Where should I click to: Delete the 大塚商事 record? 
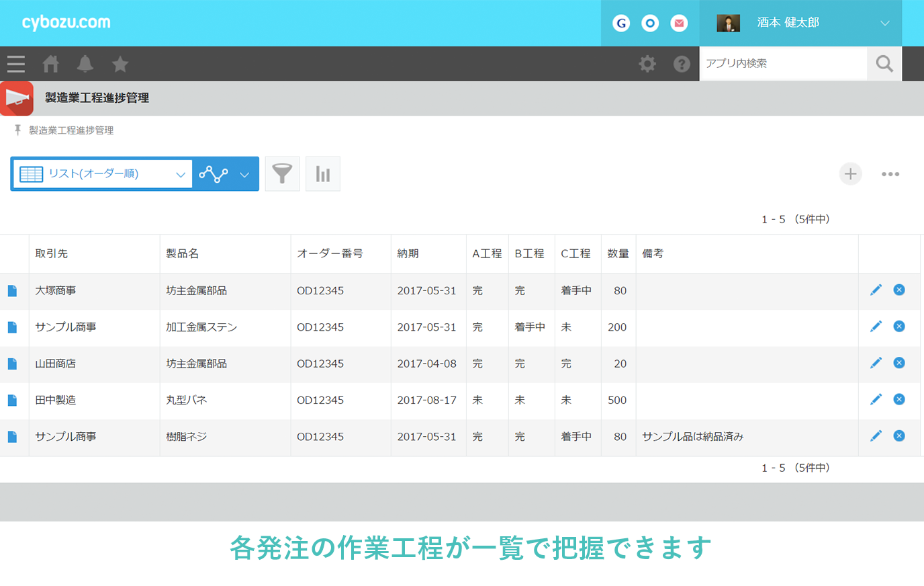(899, 290)
